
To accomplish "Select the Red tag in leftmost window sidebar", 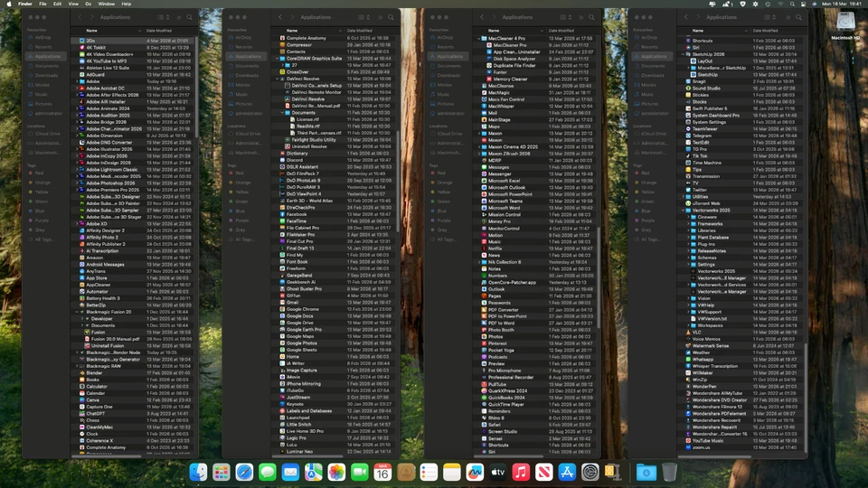I will [39, 174].
